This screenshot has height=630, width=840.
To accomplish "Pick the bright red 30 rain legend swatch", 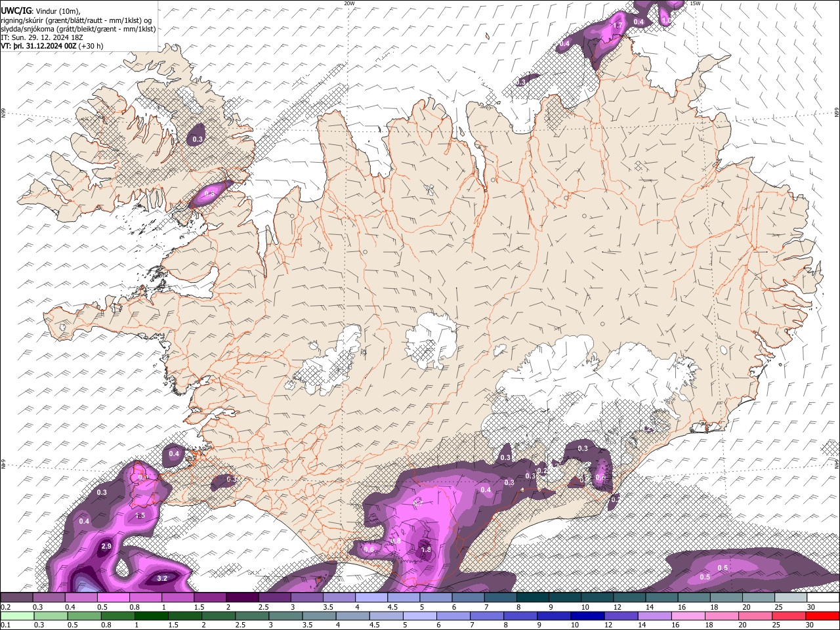I will tap(823, 616).
